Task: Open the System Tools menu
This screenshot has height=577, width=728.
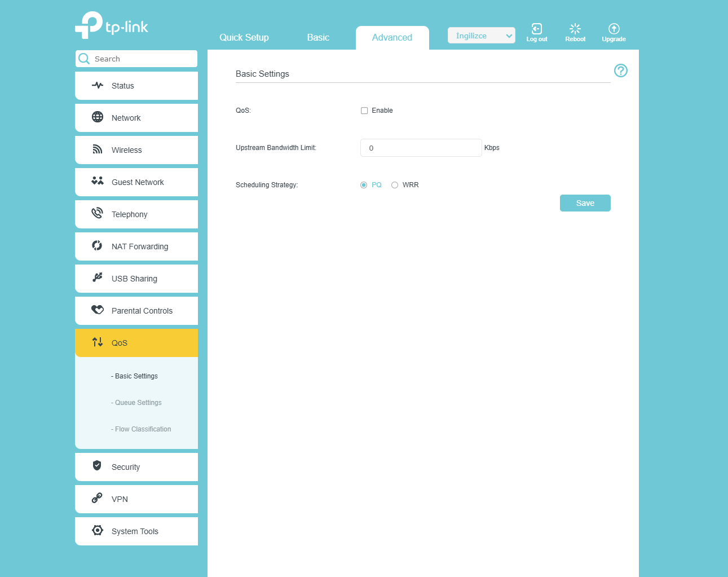Action: coord(136,531)
